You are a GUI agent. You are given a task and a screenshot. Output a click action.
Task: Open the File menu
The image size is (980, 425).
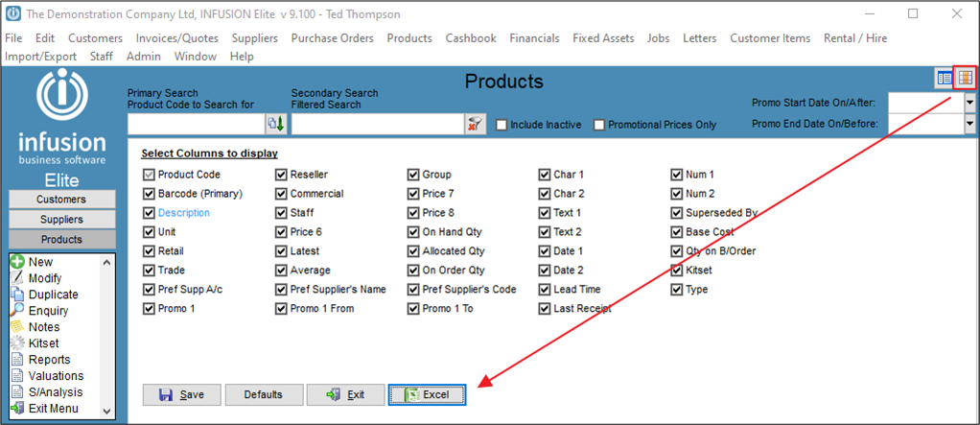coord(13,38)
